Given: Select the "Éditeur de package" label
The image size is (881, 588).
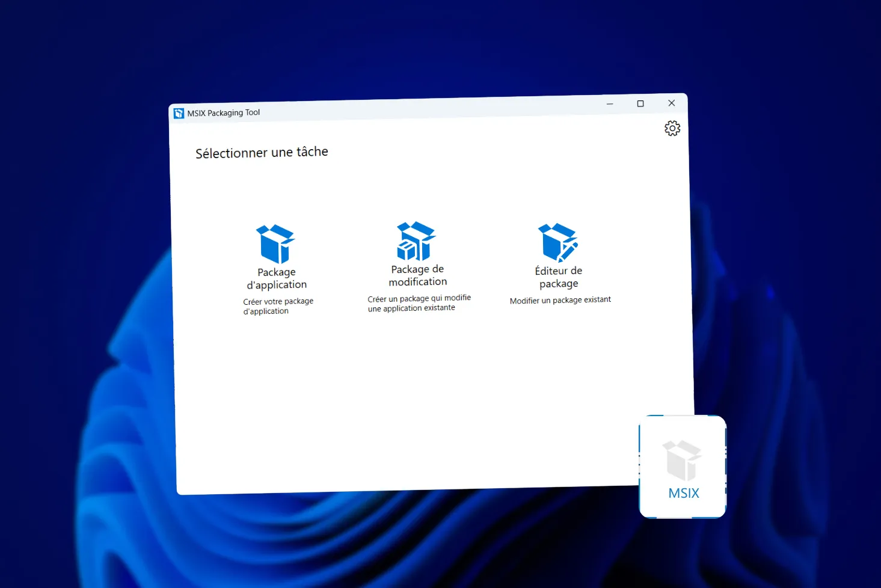Looking at the screenshot, I should [x=559, y=277].
